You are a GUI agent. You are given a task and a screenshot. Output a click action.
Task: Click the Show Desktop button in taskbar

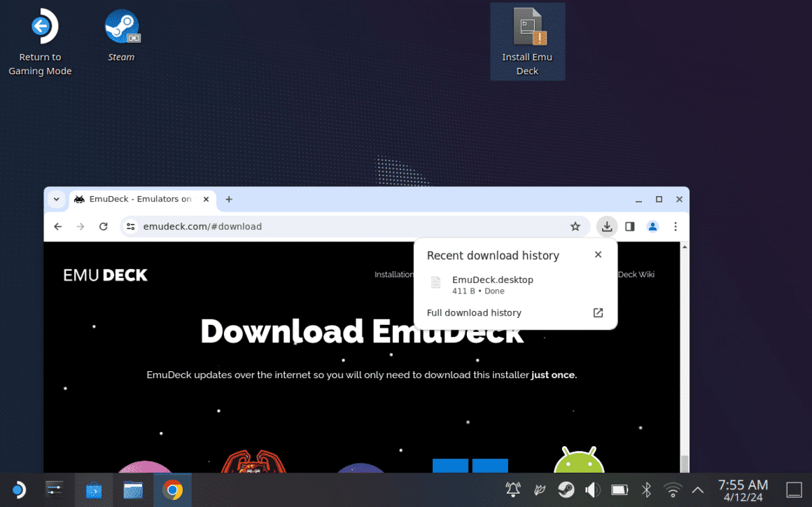click(794, 490)
